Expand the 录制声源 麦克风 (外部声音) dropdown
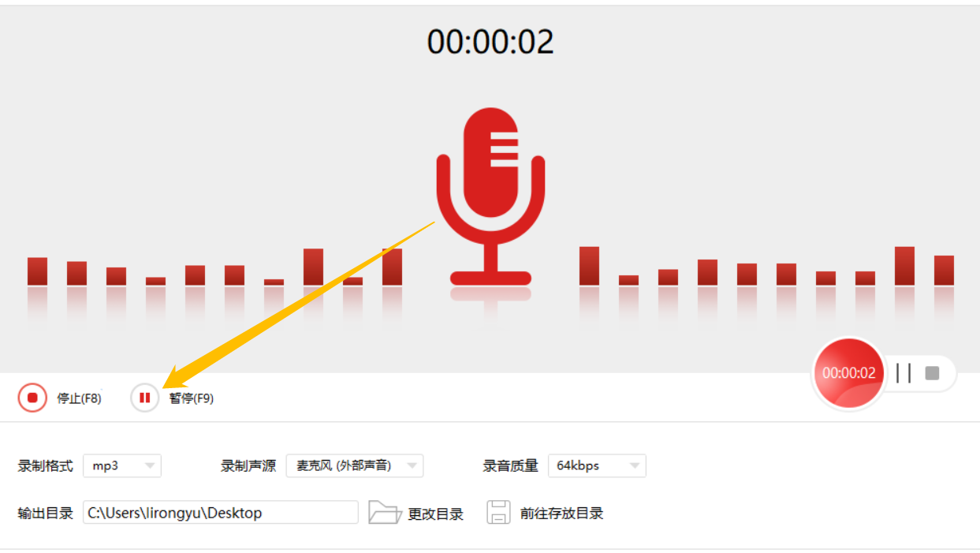 (x=355, y=465)
